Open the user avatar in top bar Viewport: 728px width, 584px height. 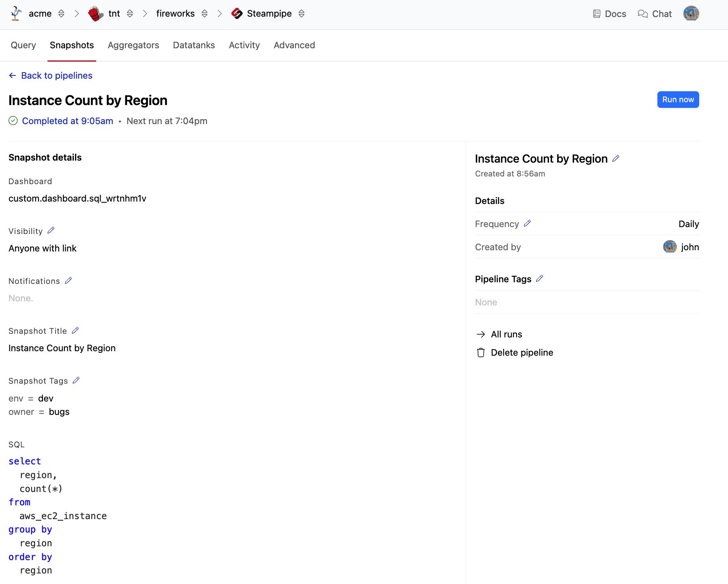[691, 14]
